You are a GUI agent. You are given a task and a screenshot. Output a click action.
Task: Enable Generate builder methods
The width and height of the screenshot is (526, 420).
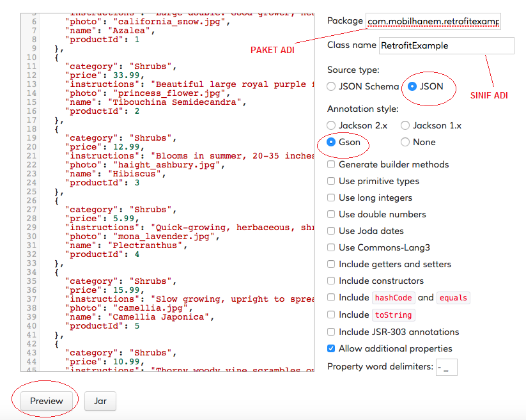click(x=331, y=164)
